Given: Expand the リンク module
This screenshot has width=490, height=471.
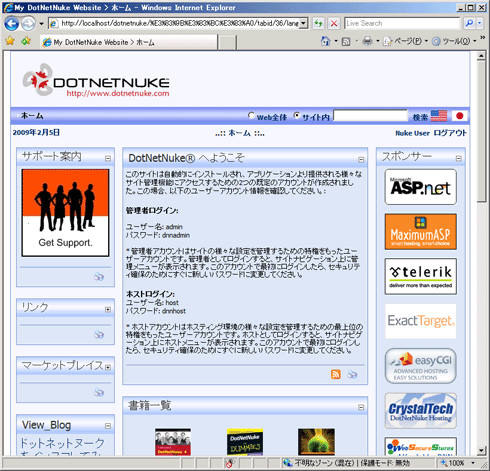Looking at the screenshot, I should pyautogui.click(x=108, y=309).
